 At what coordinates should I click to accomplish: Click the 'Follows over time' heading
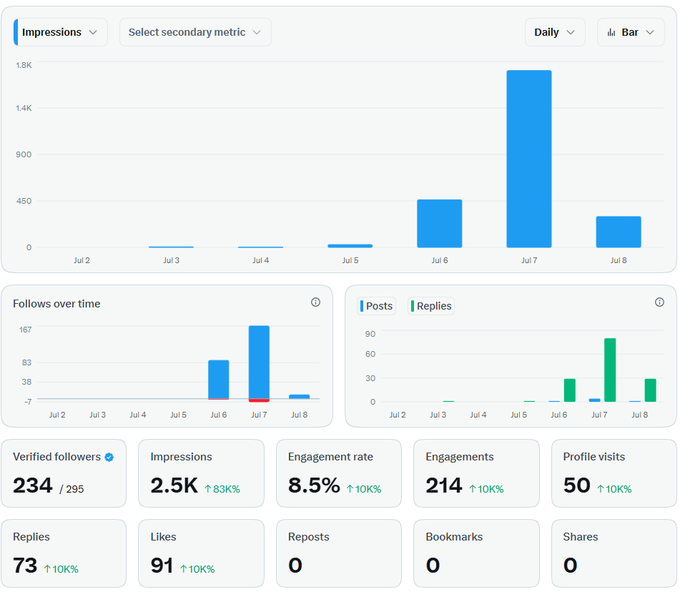56,304
